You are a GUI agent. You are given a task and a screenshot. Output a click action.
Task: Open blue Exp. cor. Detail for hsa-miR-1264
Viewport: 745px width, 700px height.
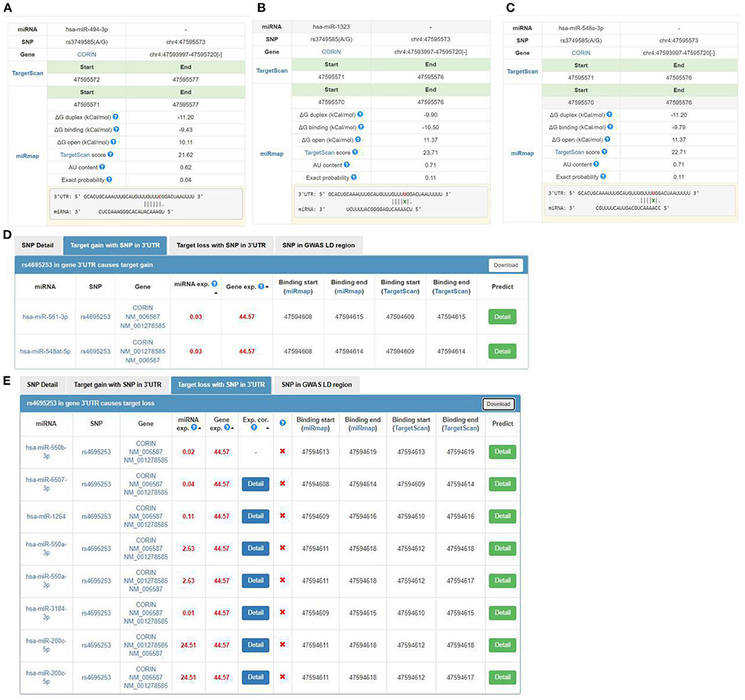click(256, 516)
